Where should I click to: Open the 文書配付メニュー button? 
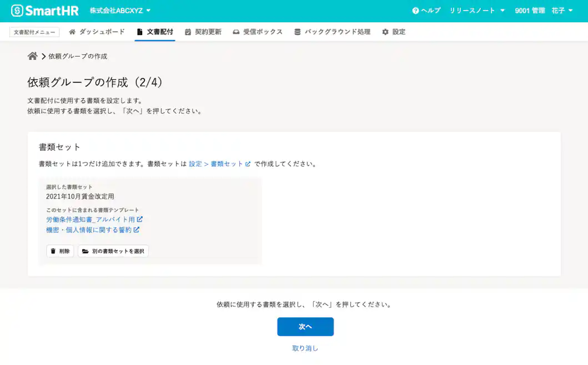[x=34, y=32]
